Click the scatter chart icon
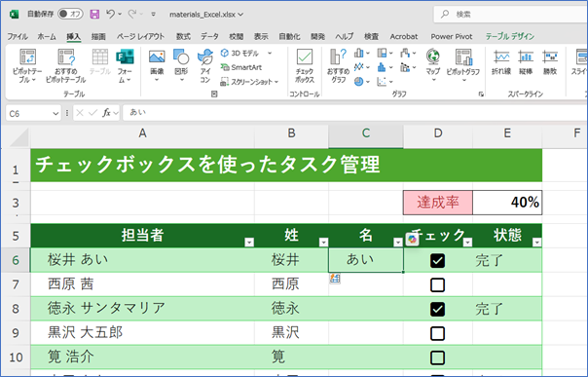588x377 pixels. coord(383,82)
